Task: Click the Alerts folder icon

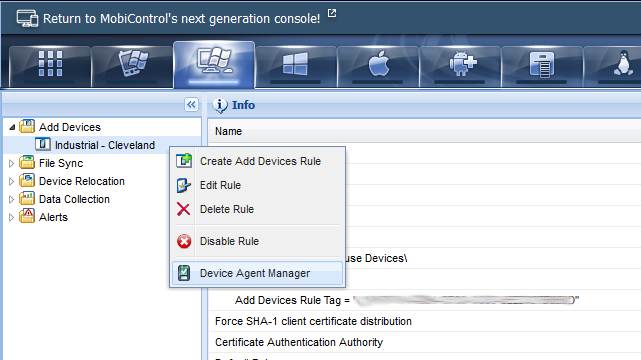Action: [x=27, y=216]
